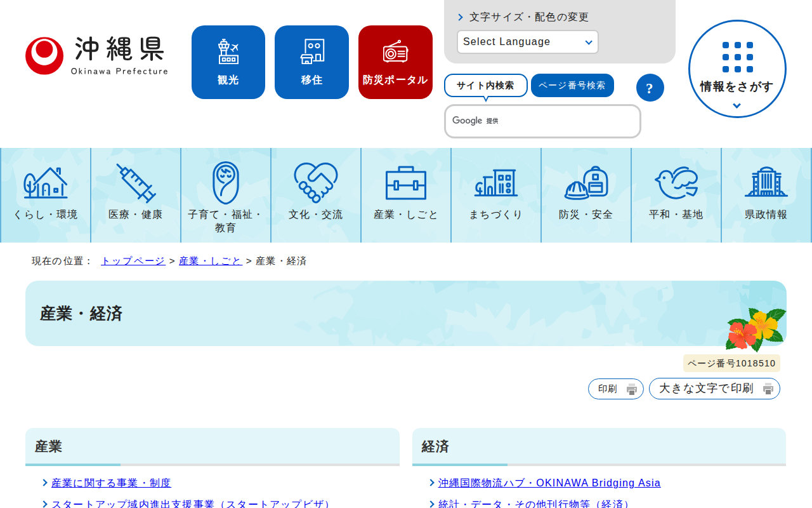Expand 文字サイズ・配色の変更 settings
Screen dimensions: 812x508
(523, 17)
